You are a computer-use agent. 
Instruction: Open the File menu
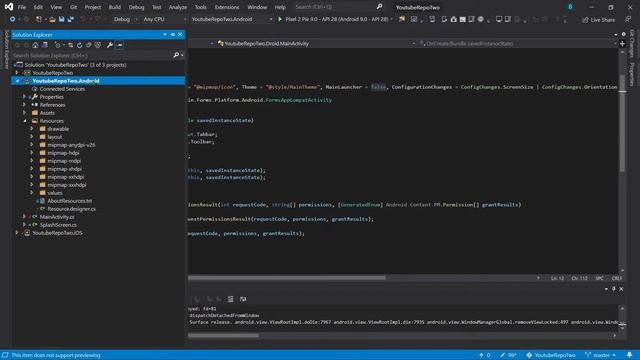(x=22, y=7)
